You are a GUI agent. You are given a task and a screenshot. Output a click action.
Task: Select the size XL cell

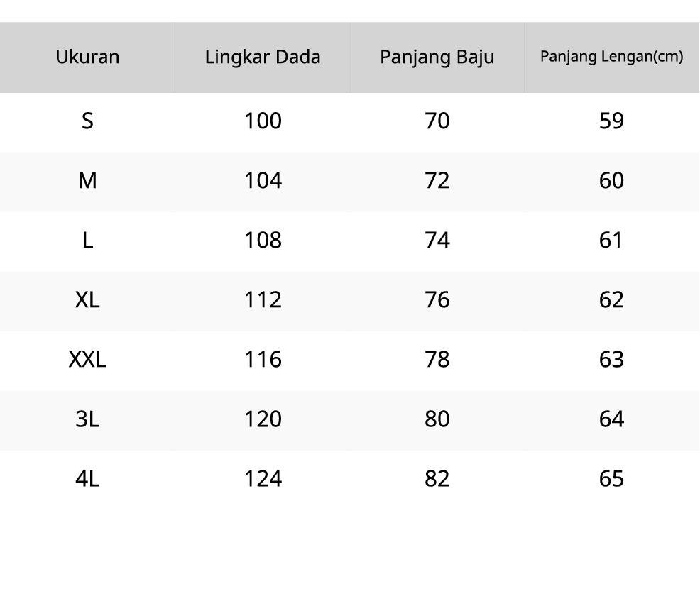point(87,300)
